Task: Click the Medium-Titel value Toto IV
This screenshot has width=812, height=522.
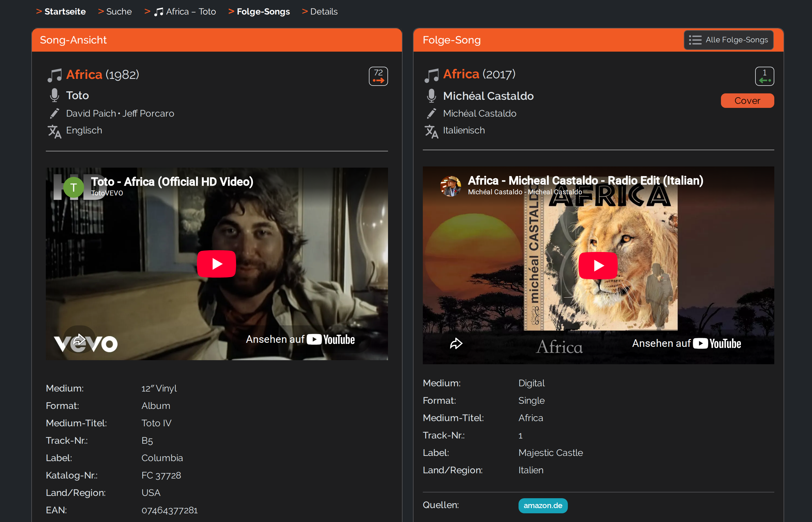Action: click(x=156, y=423)
